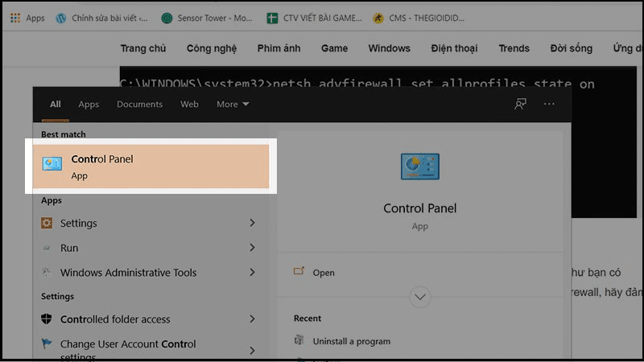The width and height of the screenshot is (644, 362).
Task: Open Công nghệ in site menu
Action: pos(212,48)
